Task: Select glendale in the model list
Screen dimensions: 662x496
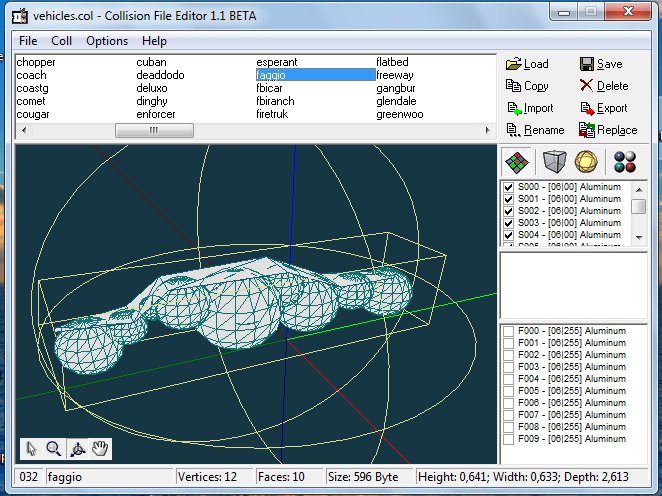Action: click(396, 101)
